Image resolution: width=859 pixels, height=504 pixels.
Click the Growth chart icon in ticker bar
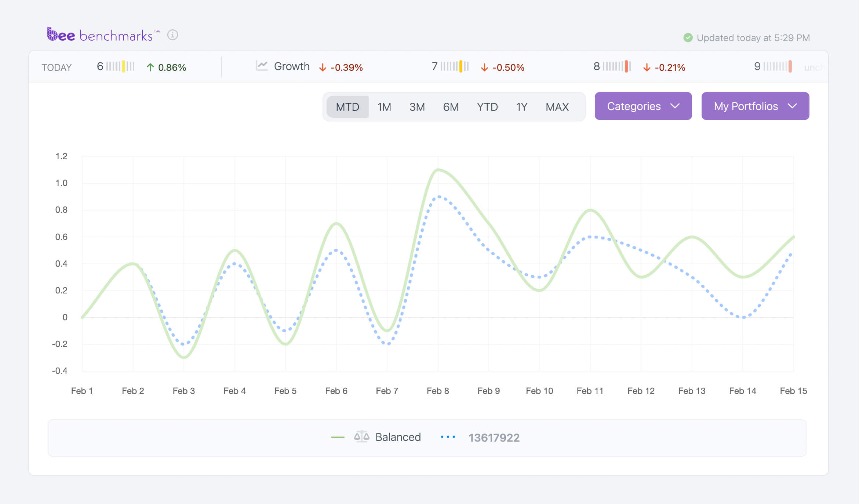point(261,66)
